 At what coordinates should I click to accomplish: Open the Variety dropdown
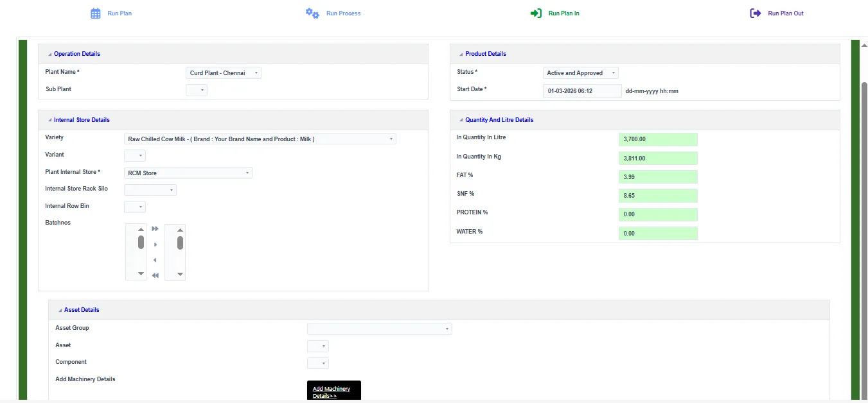260,139
